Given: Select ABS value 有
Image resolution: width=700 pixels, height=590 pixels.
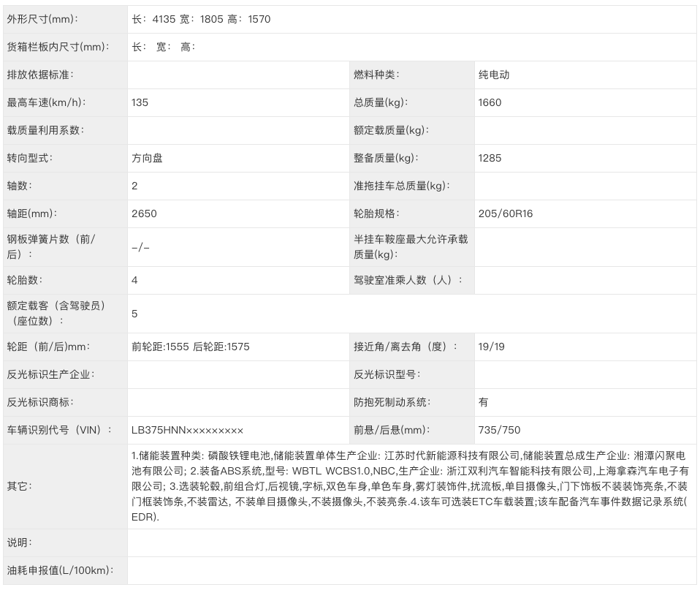Looking at the screenshot, I should [x=483, y=402].
